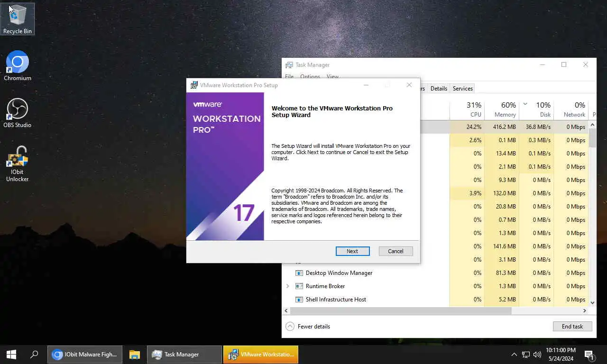Screen dimensions: 607x364
Task: Select the Chromium desktop icon
Action: click(x=18, y=66)
